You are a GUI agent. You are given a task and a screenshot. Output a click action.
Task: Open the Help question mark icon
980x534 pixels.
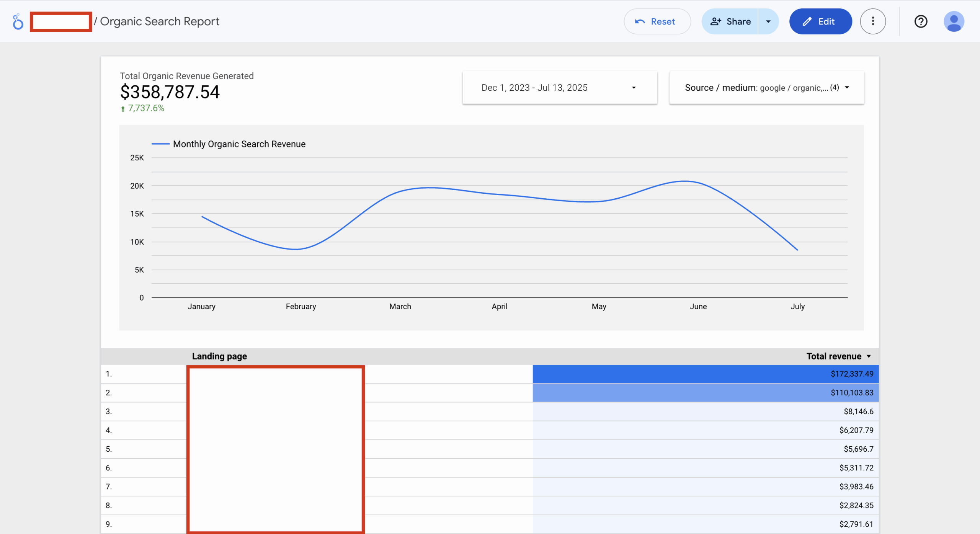[921, 21]
